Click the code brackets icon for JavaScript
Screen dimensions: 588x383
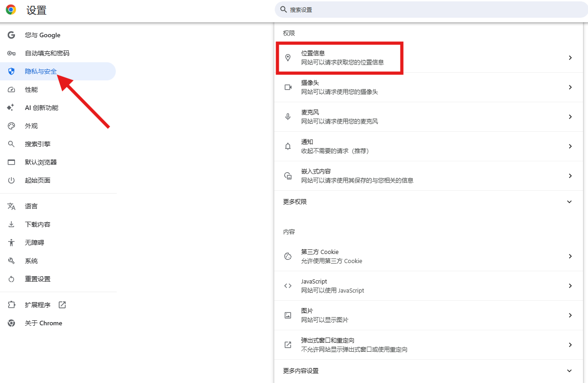(x=288, y=286)
